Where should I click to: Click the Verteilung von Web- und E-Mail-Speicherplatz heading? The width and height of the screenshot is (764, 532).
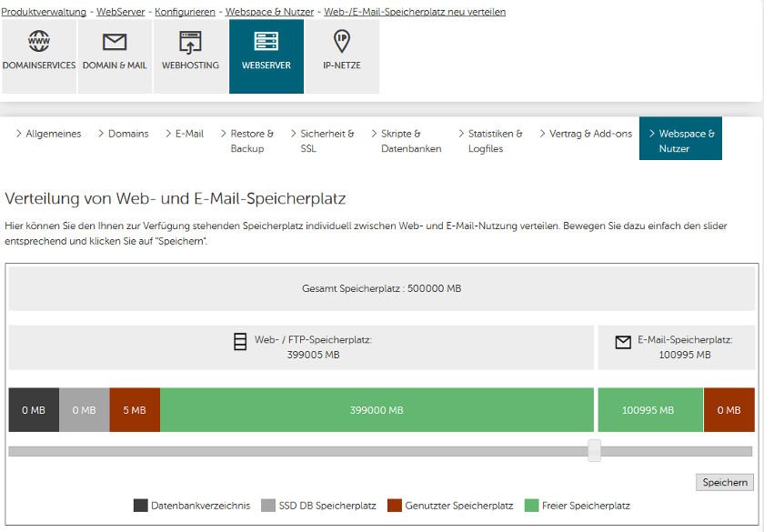[176, 198]
